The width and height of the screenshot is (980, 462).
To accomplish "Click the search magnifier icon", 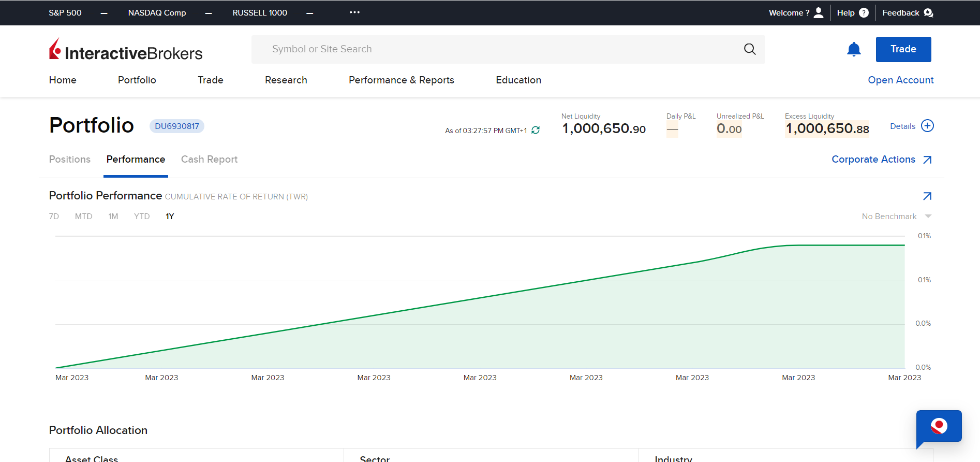I will point(750,49).
